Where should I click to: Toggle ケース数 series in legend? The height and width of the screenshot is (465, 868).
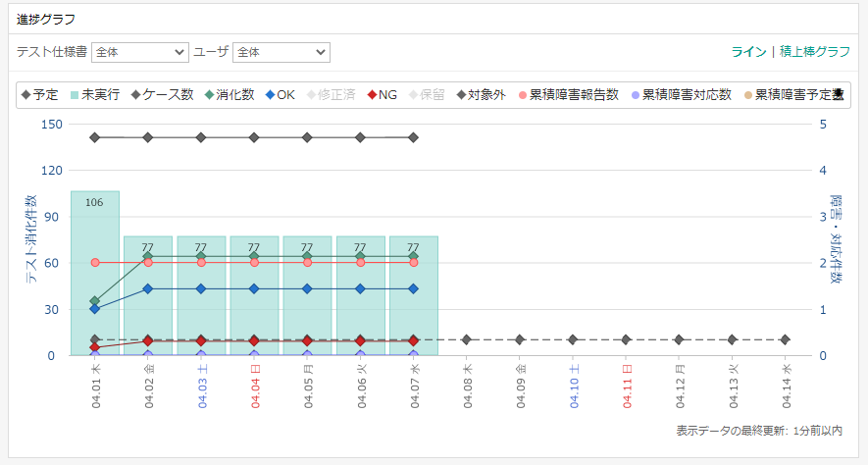[x=162, y=94]
